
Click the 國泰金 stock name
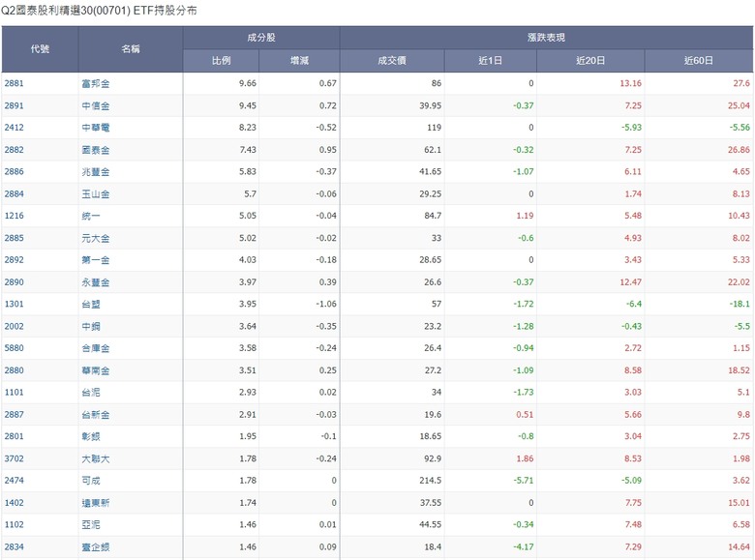pyautogui.click(x=95, y=150)
